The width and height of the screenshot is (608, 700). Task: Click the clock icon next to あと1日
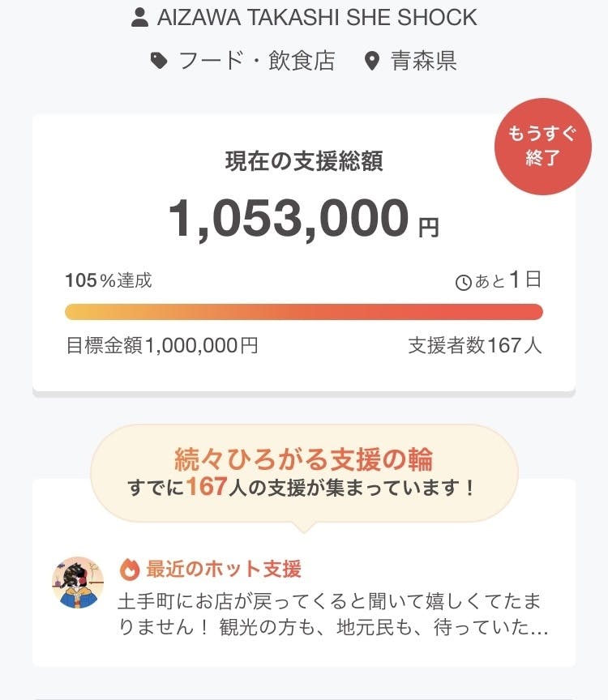pos(463,283)
